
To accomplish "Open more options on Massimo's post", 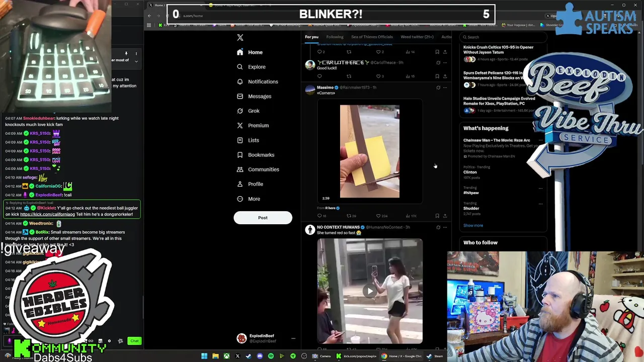I will pos(445,87).
